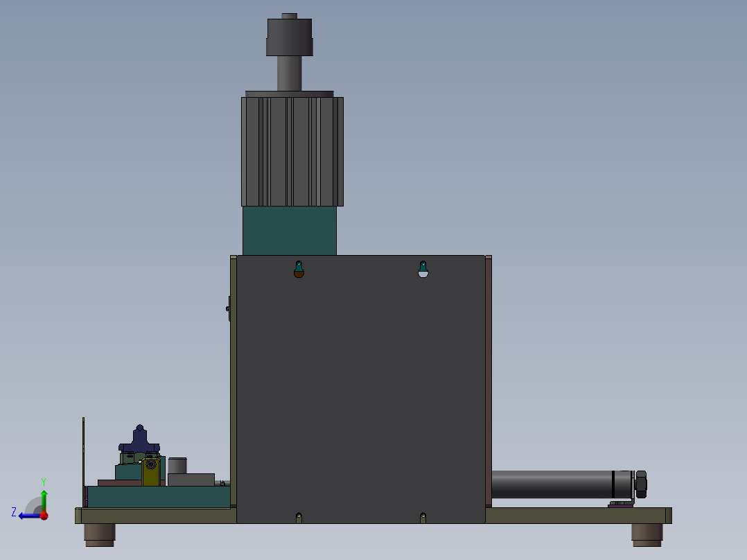Select the teal screw with brown base
Screen dimensions: 747x560
click(x=299, y=270)
